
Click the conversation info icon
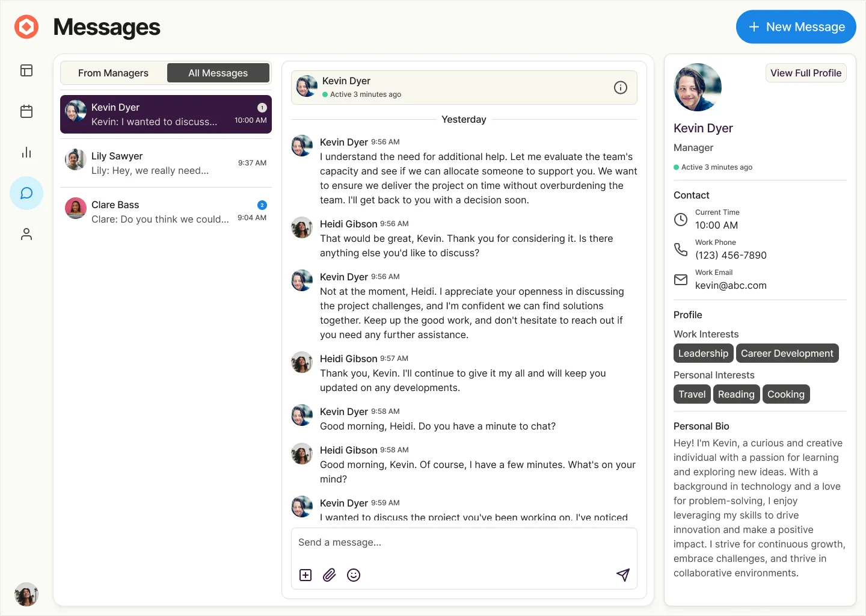(621, 88)
